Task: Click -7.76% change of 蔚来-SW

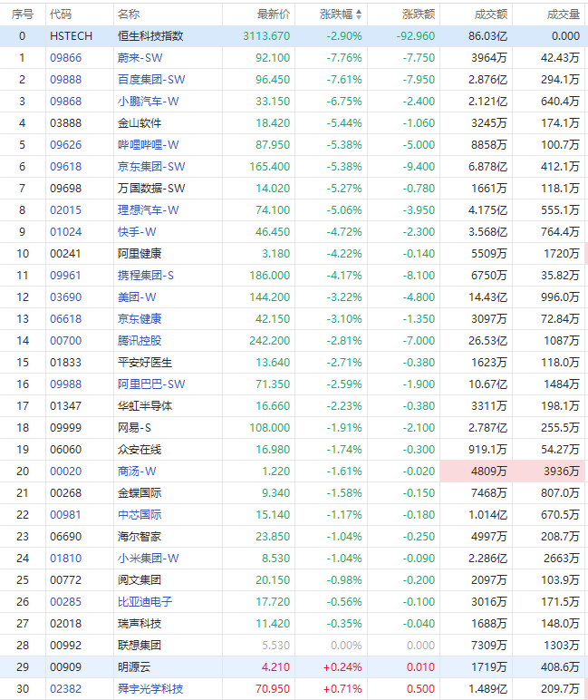Action: tap(344, 58)
